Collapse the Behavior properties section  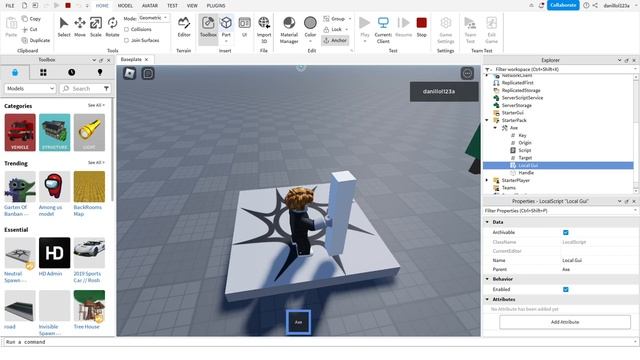pos(487,279)
